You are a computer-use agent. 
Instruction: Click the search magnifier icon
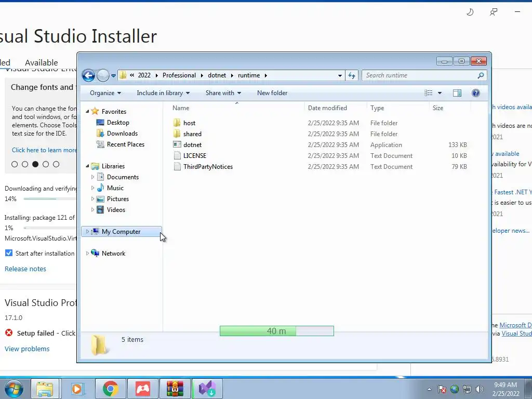point(481,75)
